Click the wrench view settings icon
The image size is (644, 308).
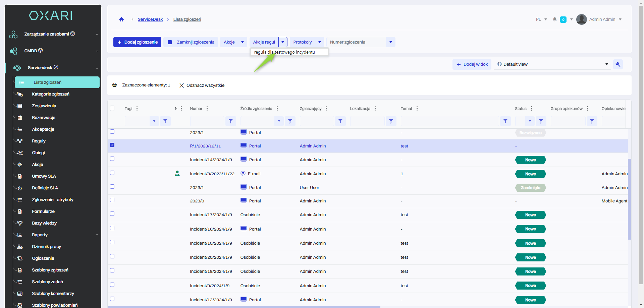click(618, 64)
